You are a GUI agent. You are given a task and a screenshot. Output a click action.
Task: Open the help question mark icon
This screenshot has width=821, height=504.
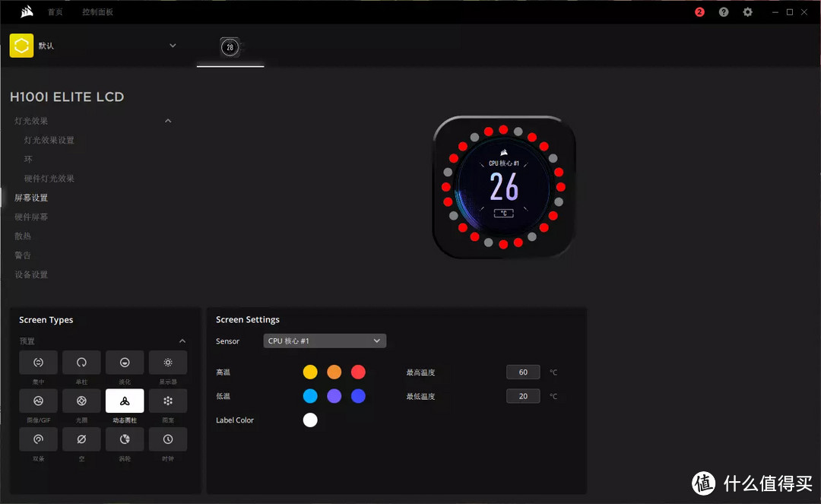point(724,11)
